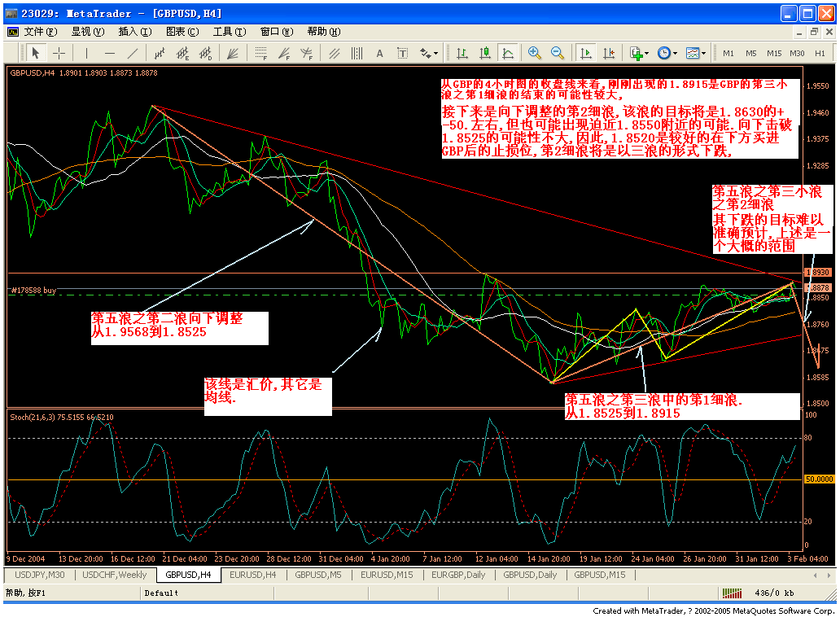Switch to EURUSD,M15 chart tab

[387, 575]
